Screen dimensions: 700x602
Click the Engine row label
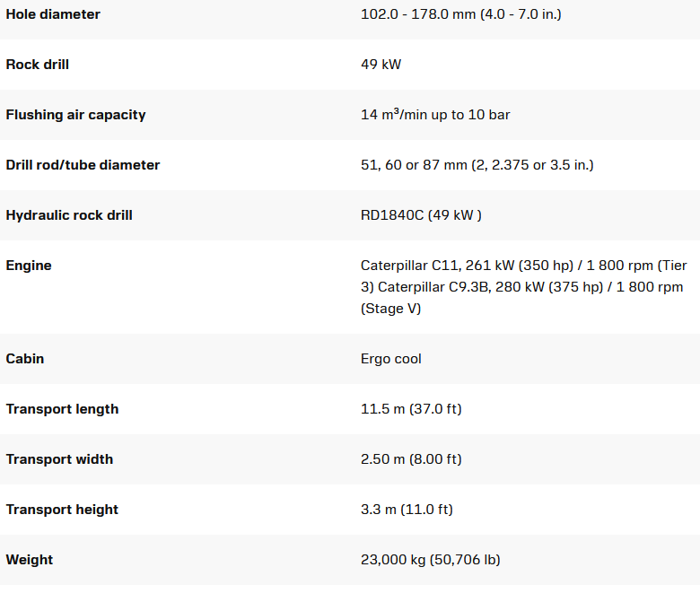(x=29, y=266)
